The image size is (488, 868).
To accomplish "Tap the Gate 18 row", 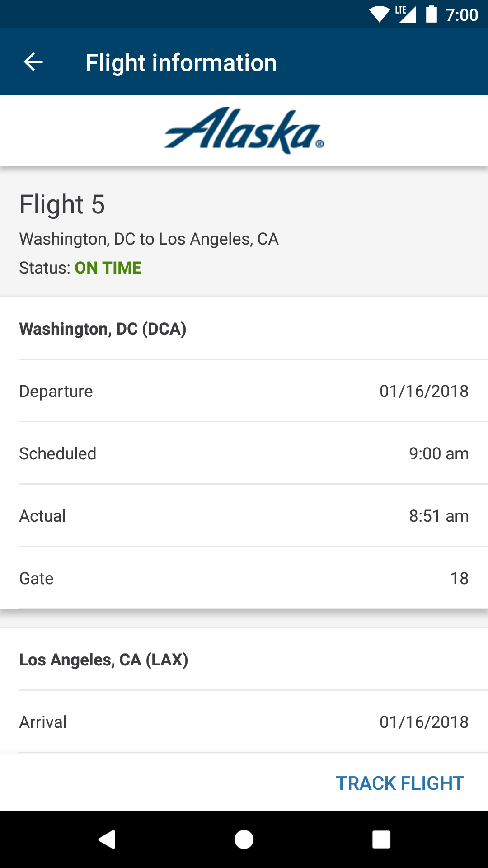I will (244, 578).
